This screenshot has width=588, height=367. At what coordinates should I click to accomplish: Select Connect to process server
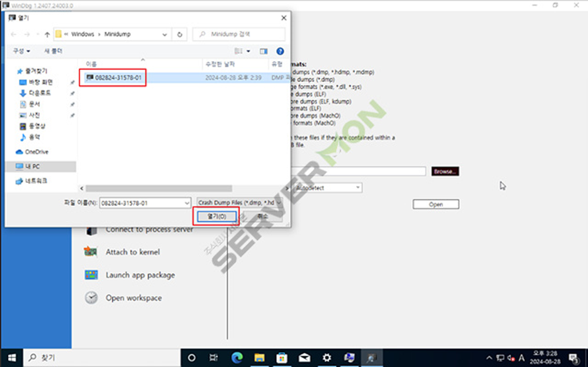[149, 230]
